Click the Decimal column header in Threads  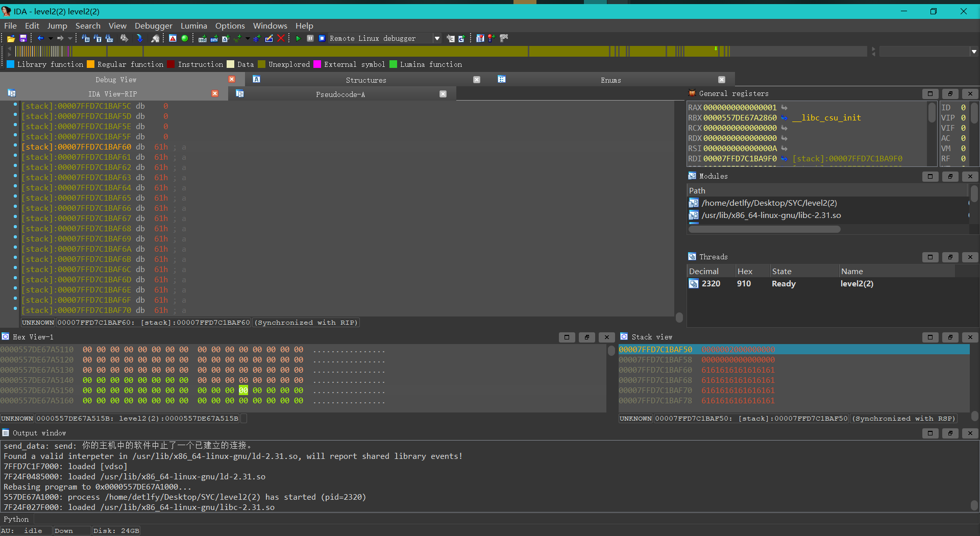[704, 272]
